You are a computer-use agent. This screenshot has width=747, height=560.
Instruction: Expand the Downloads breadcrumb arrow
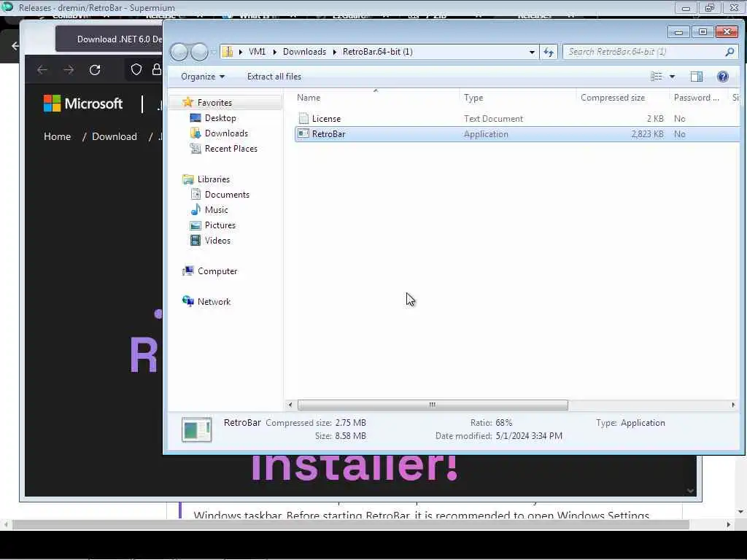pyautogui.click(x=334, y=52)
